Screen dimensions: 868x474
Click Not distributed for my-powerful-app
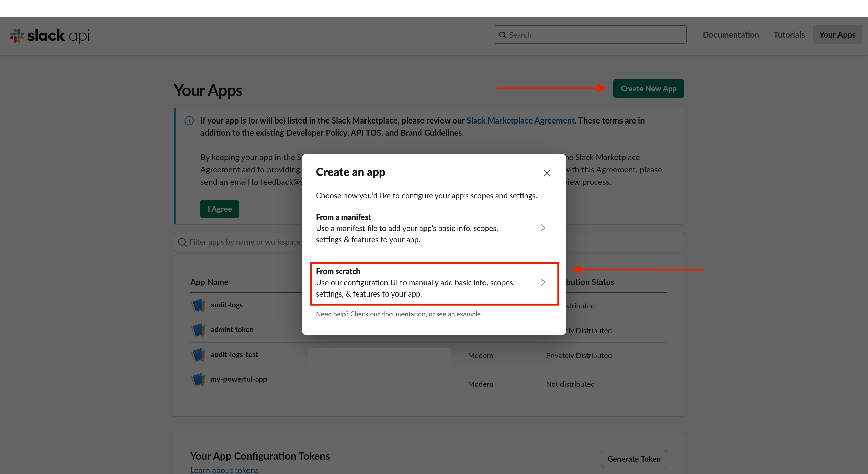(x=570, y=384)
